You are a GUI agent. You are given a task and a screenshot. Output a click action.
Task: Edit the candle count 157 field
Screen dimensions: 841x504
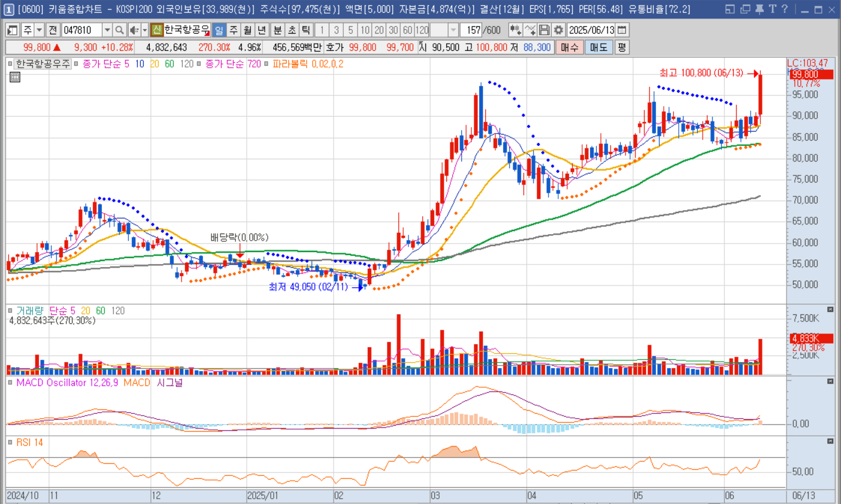[x=471, y=30]
